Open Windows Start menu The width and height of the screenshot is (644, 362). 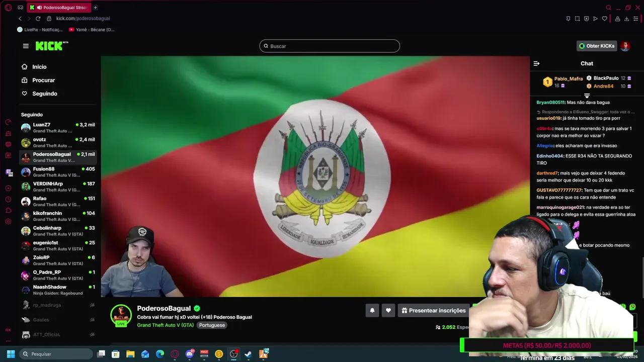tap(11, 354)
